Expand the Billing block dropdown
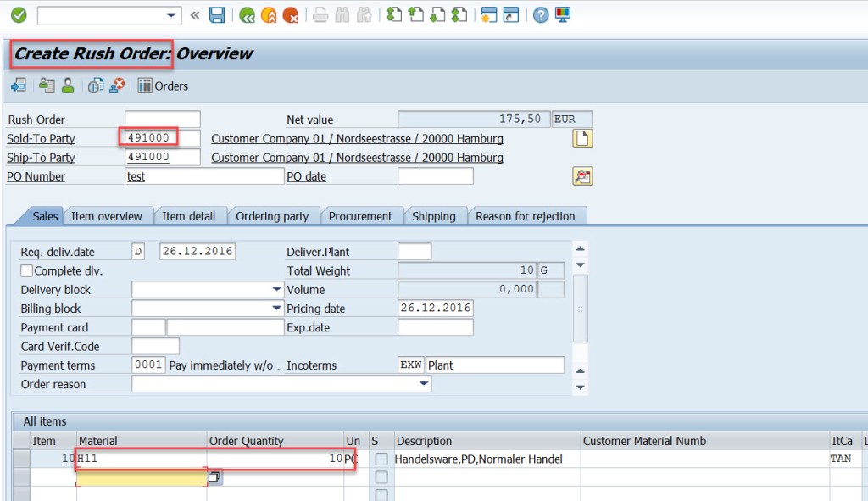868x501 pixels. pos(275,308)
